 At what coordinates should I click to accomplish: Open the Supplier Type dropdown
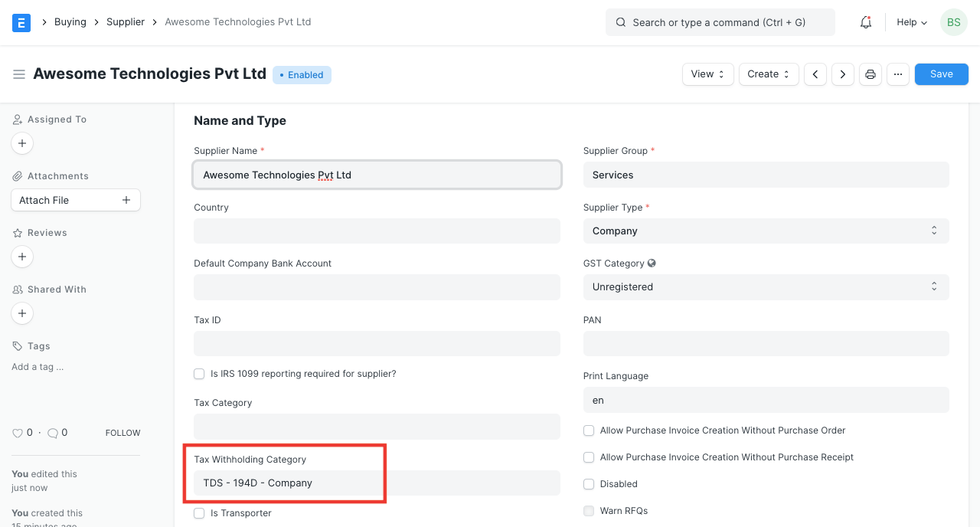click(x=766, y=231)
